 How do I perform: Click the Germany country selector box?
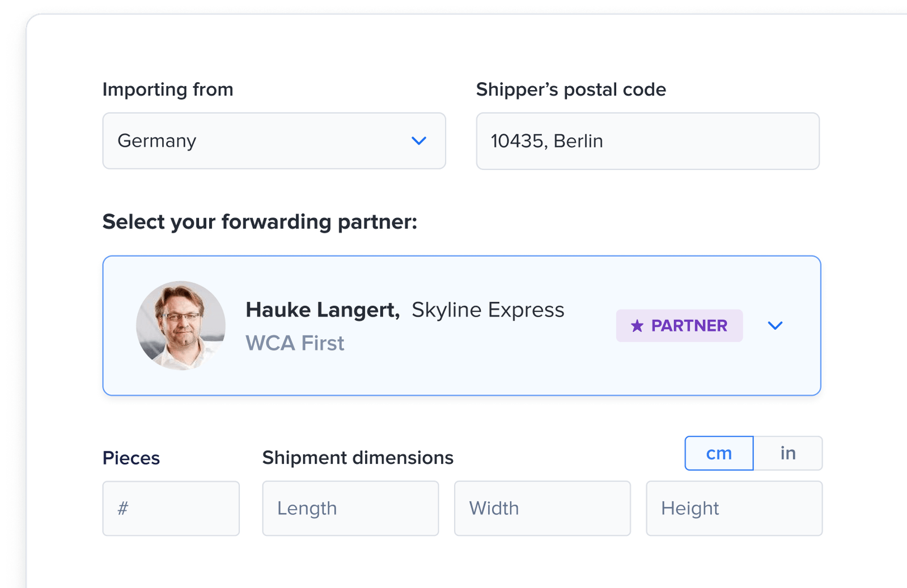tap(274, 141)
